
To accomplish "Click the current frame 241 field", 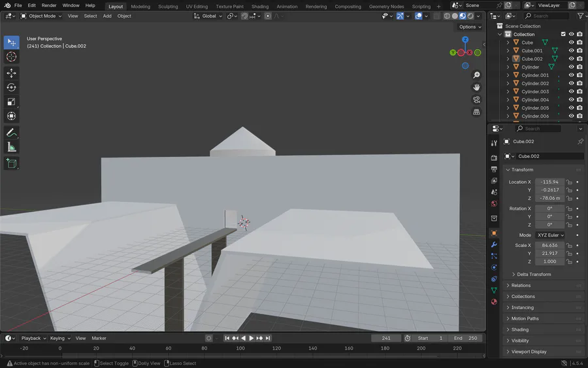I will click(386, 338).
